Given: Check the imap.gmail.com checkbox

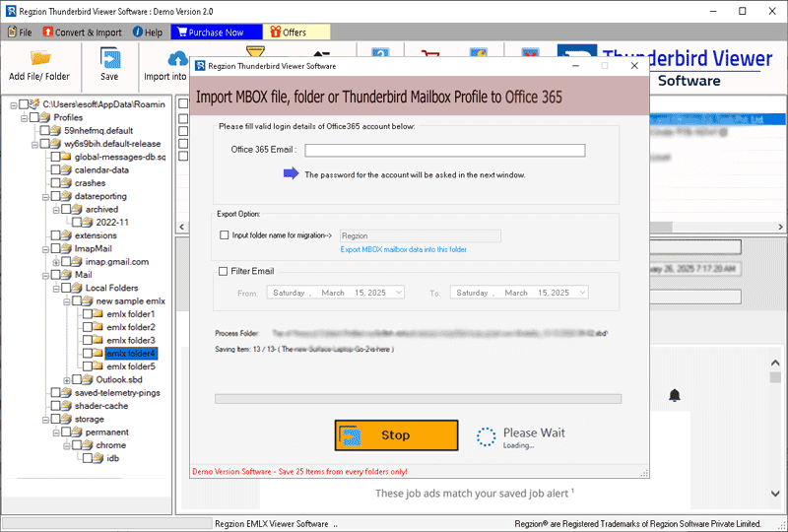Looking at the screenshot, I should pyautogui.click(x=66, y=261).
